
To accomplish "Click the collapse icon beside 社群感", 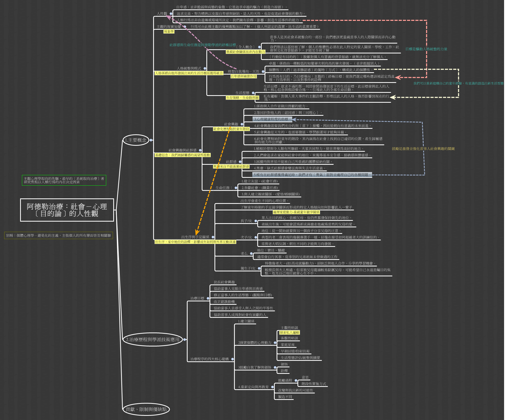I will [240, 162].
